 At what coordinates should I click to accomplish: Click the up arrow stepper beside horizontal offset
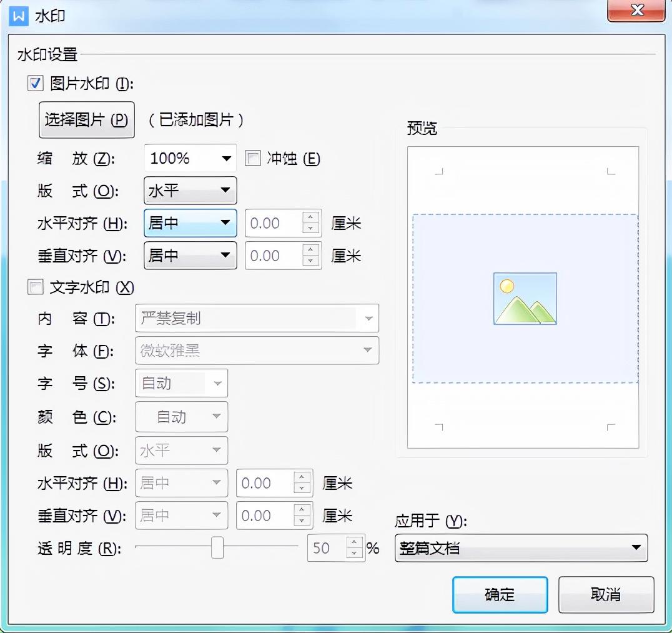310,218
